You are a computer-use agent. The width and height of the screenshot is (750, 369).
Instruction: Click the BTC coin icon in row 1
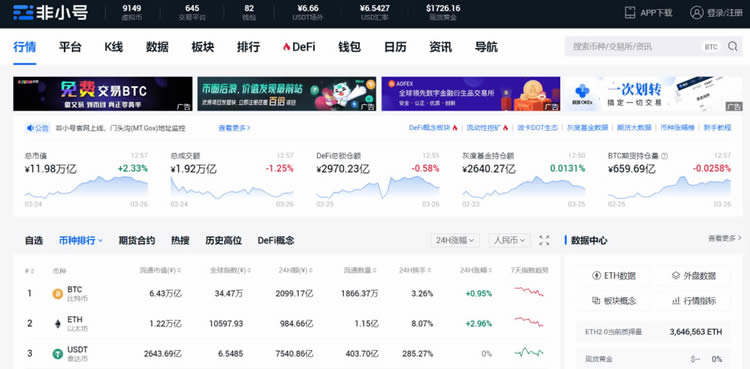pyautogui.click(x=57, y=294)
